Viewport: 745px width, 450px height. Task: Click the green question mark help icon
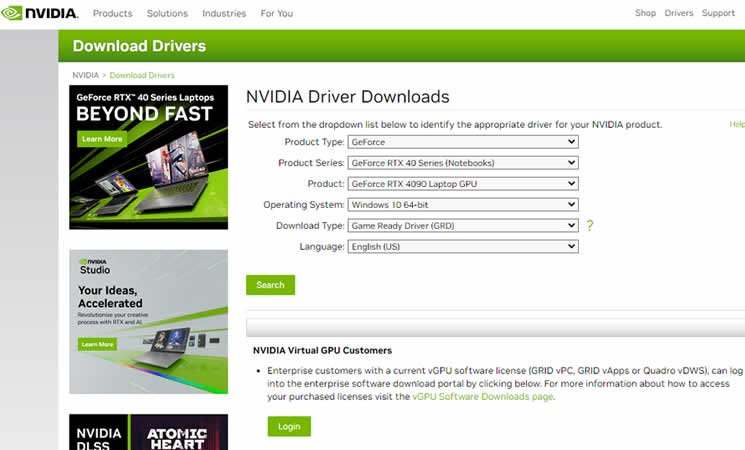[x=590, y=225]
